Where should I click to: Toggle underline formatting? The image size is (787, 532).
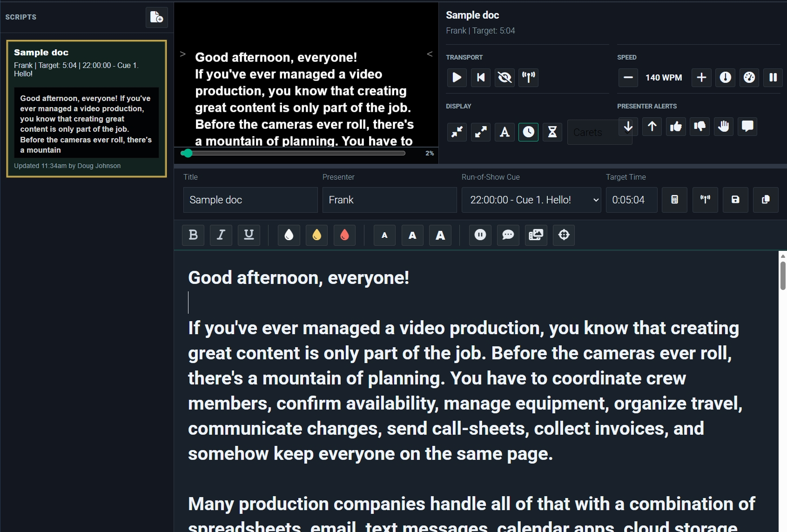pyautogui.click(x=249, y=235)
